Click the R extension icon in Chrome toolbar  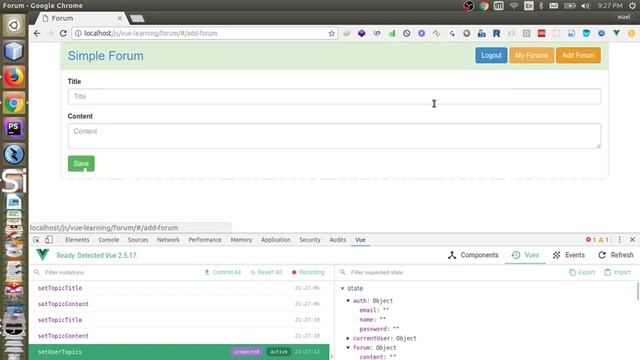(x=496, y=33)
